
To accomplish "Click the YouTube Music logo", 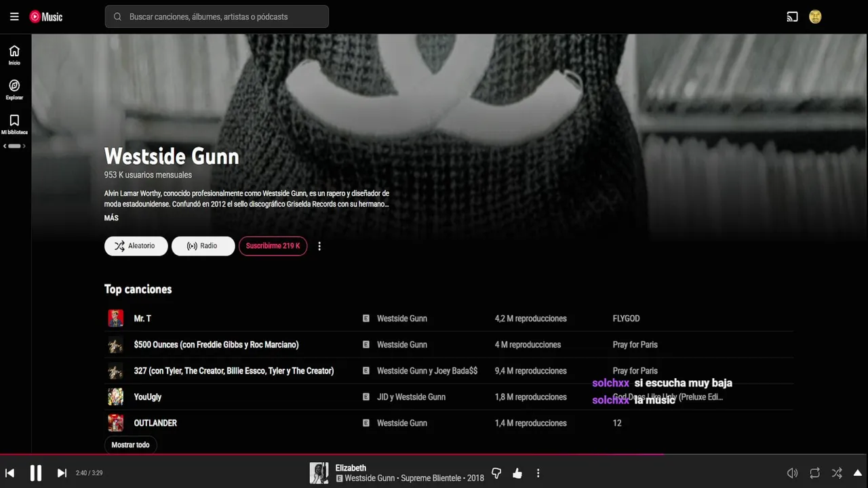I will coord(46,17).
